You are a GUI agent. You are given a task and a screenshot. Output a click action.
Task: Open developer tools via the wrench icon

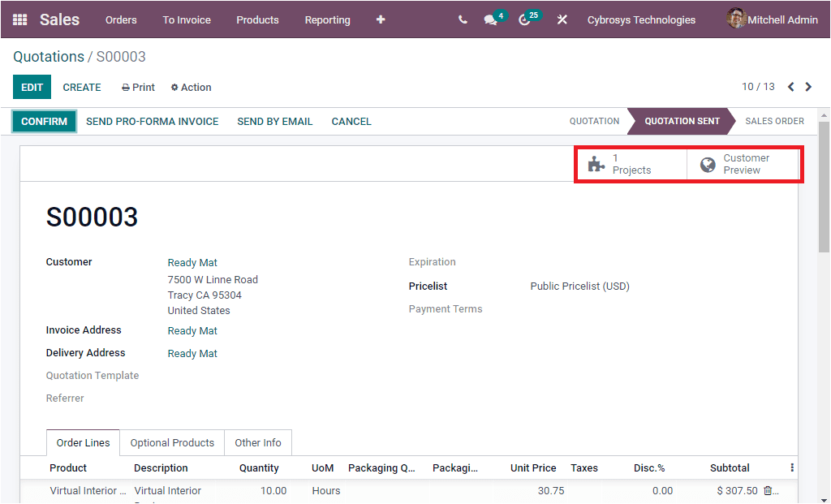tap(562, 19)
